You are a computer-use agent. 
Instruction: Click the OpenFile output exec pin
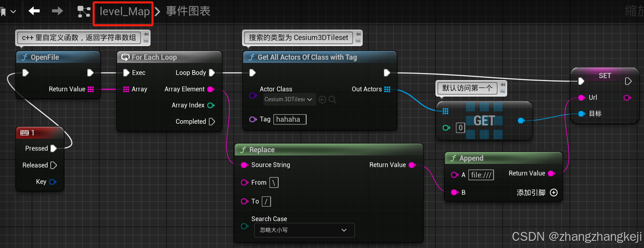point(90,73)
